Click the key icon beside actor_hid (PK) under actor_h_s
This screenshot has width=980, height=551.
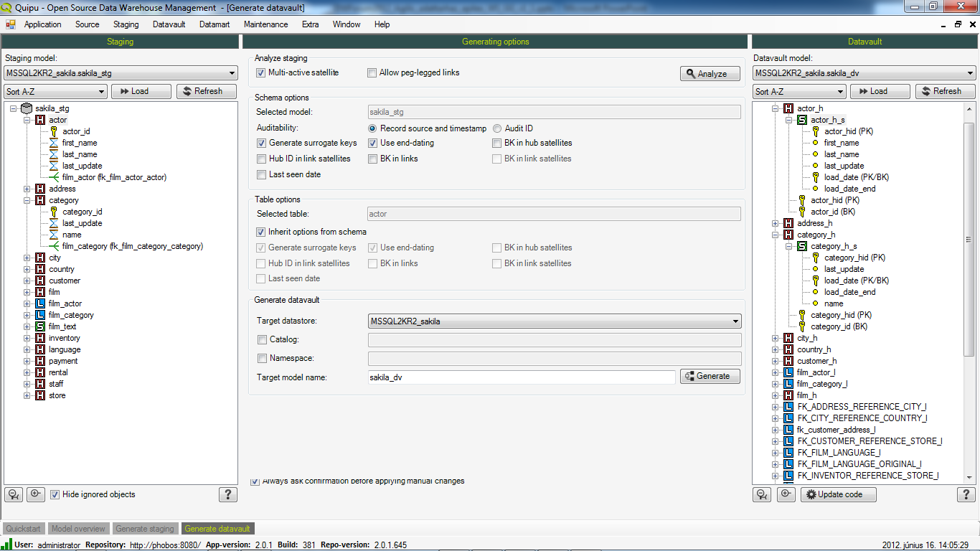tap(816, 131)
